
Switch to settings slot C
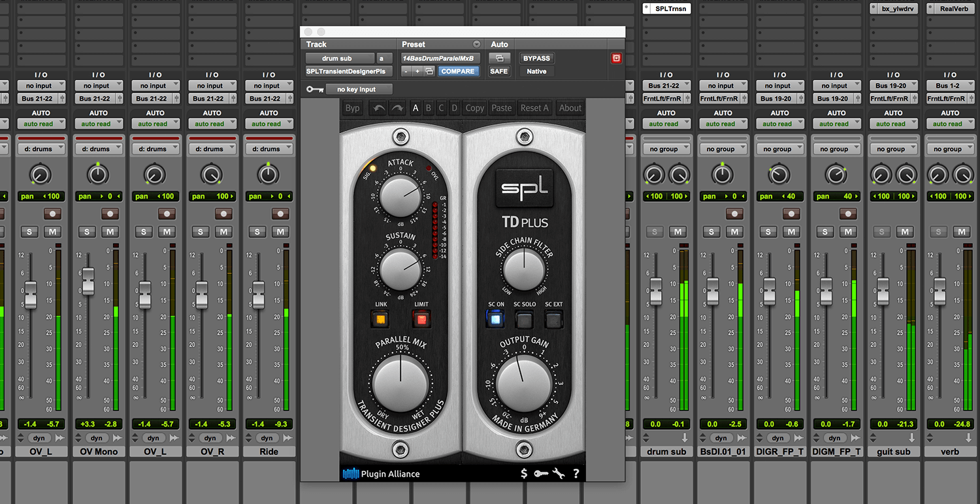442,109
